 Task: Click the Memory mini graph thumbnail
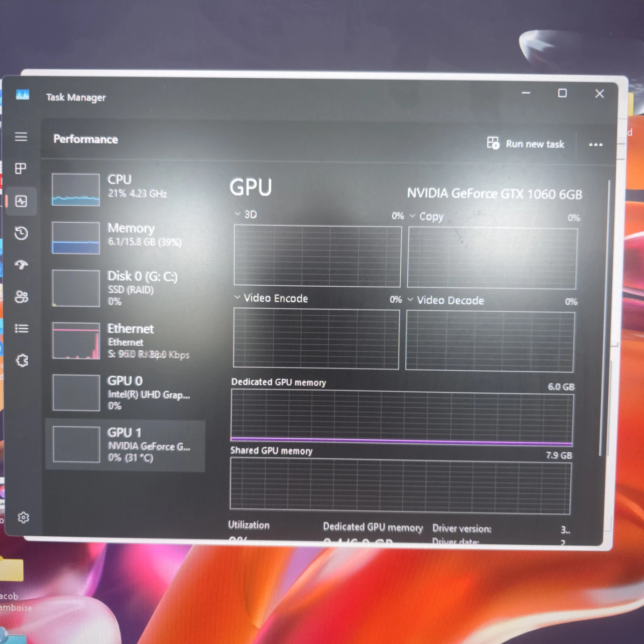tap(76, 238)
